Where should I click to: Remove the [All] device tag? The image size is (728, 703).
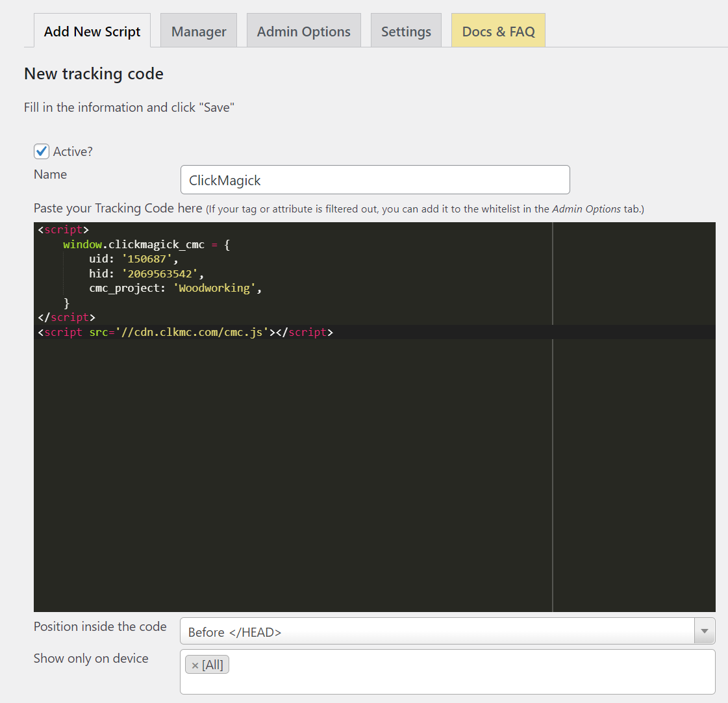[x=195, y=665]
